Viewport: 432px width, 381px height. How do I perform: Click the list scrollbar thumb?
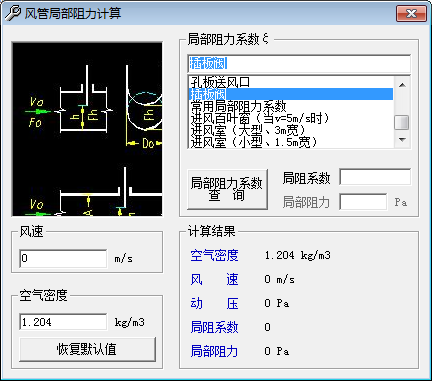[402, 122]
